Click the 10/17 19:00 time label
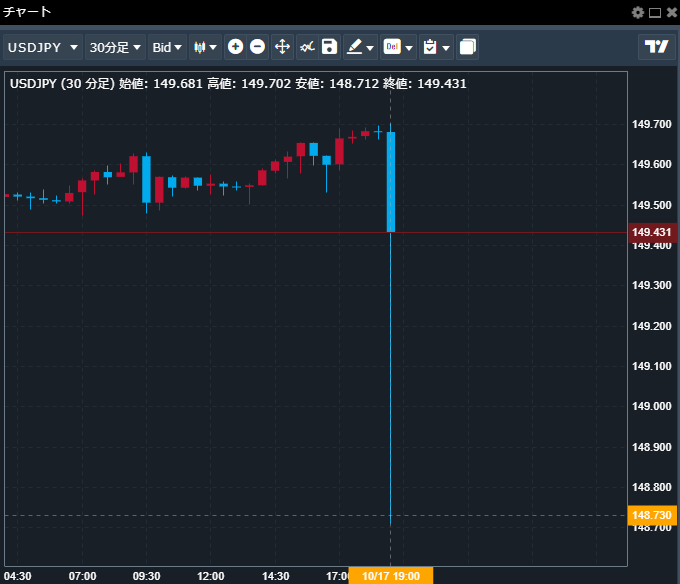 391,576
